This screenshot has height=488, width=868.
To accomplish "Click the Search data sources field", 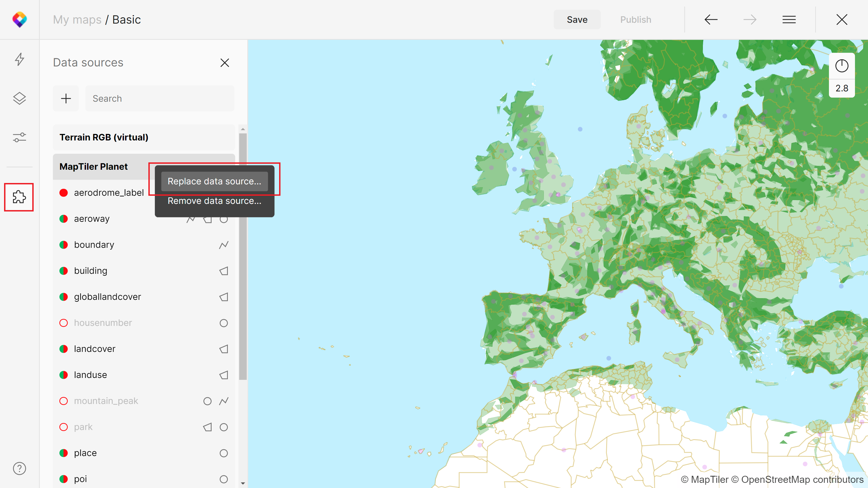I will click(x=160, y=98).
